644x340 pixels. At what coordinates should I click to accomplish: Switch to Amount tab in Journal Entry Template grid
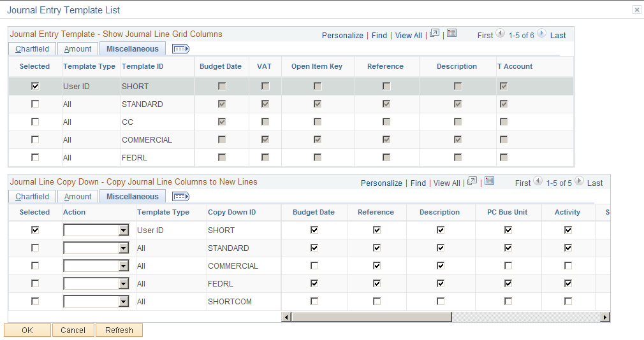(78, 49)
